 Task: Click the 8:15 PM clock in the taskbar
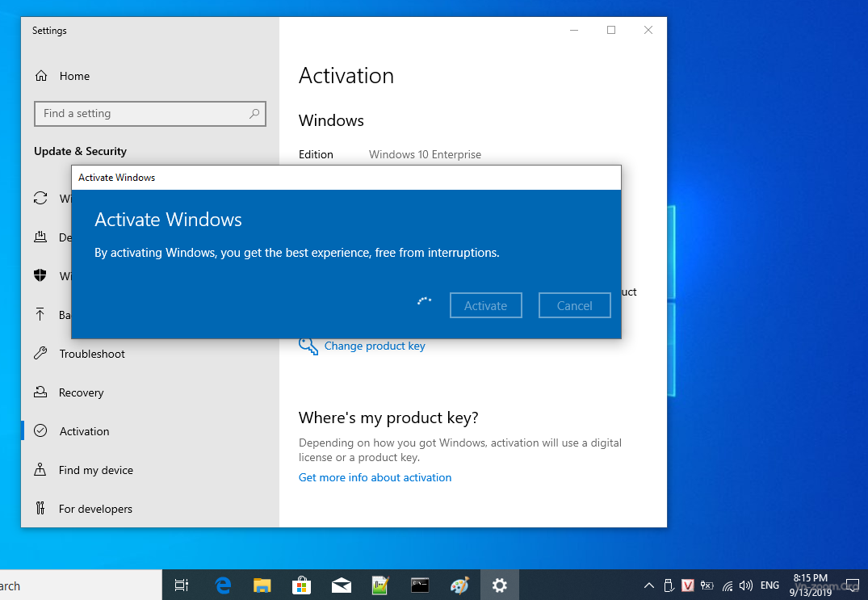pos(811,578)
